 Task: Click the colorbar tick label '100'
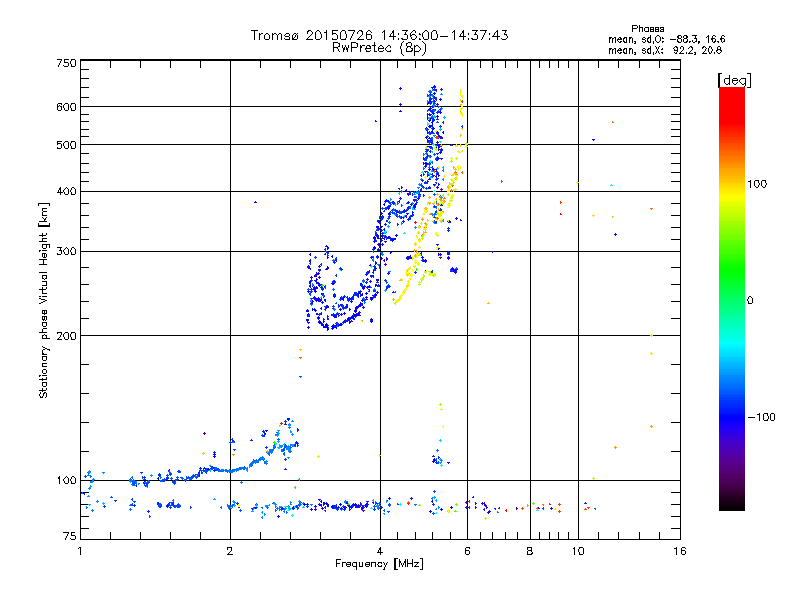pos(757,184)
